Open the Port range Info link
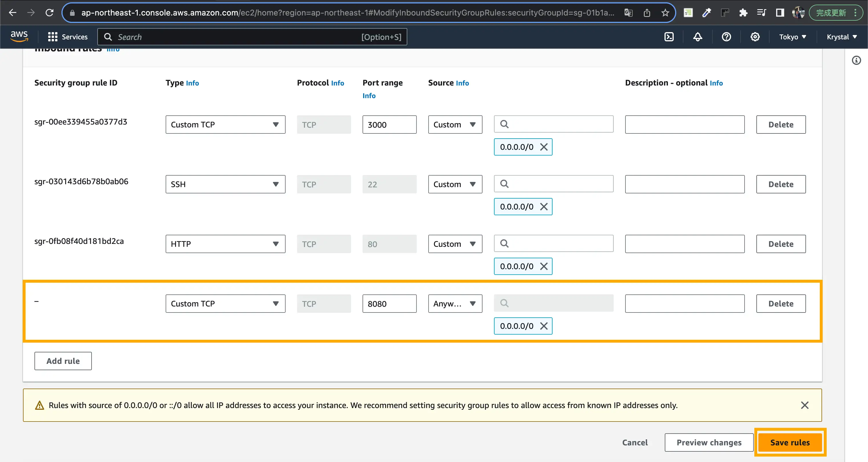868x462 pixels. pyautogui.click(x=369, y=96)
